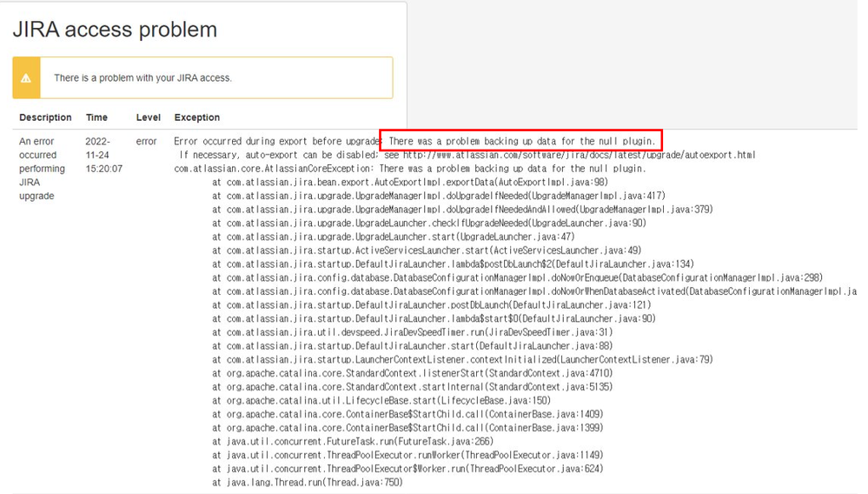Click the Description column header
The height and width of the screenshot is (494, 868).
point(45,117)
